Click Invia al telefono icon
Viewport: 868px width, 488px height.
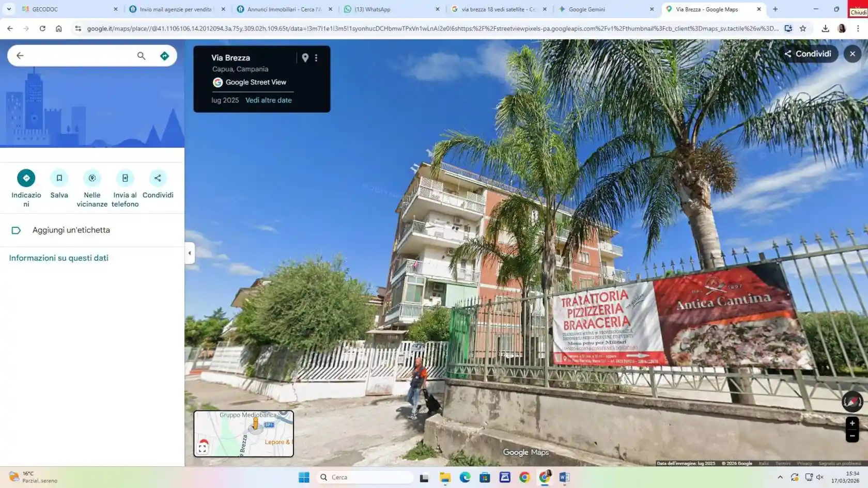(x=125, y=178)
